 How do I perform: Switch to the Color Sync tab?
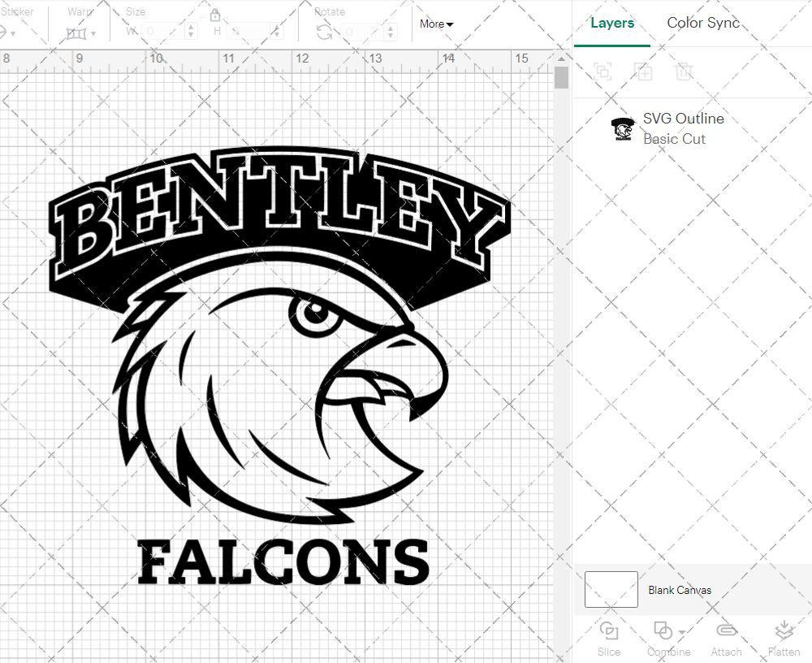[x=703, y=23]
